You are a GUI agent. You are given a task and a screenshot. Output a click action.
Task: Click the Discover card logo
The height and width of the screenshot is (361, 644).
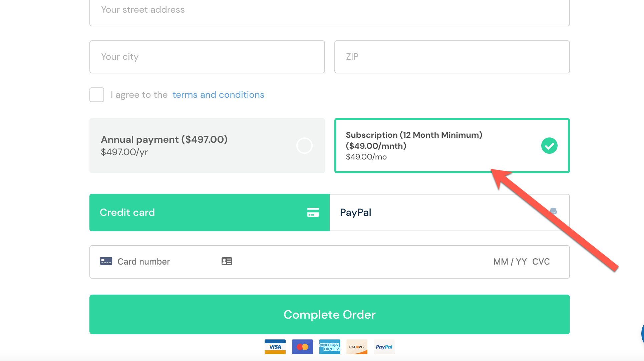[357, 347]
